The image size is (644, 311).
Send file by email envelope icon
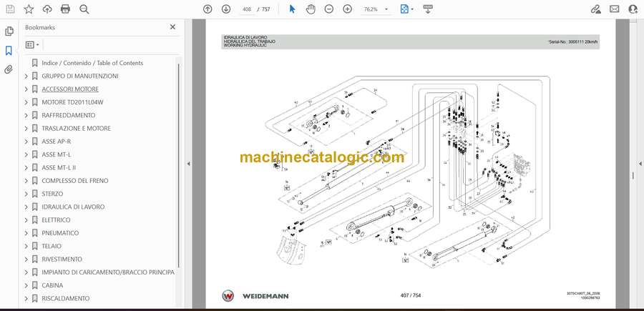tap(615, 9)
